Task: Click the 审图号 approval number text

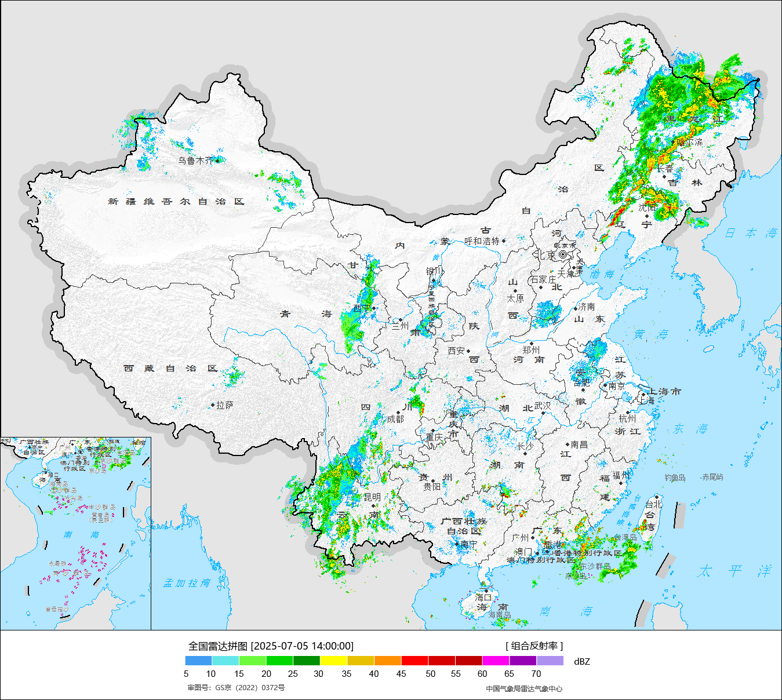Action: tap(236, 688)
